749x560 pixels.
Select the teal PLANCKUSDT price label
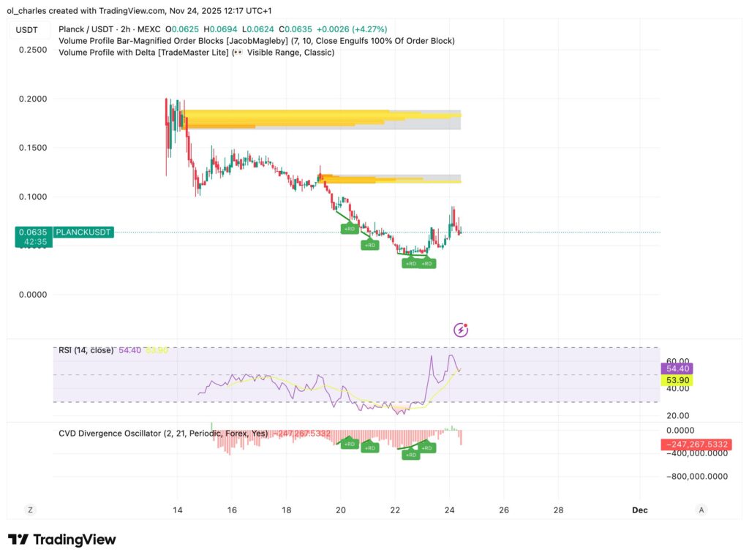coord(83,232)
